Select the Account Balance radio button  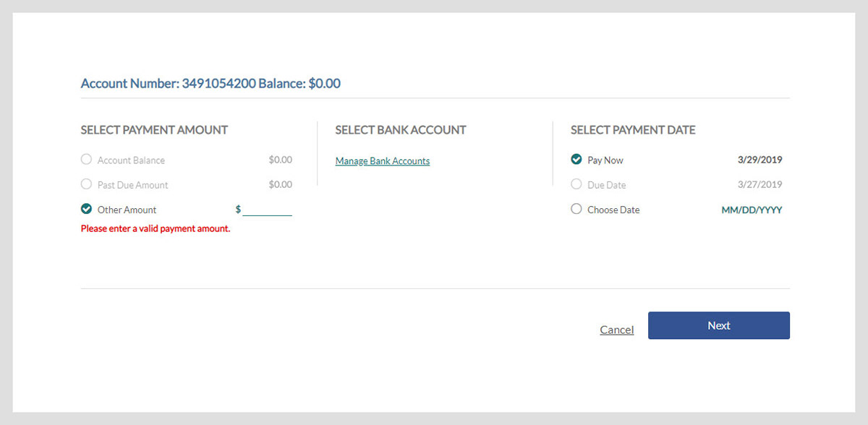[x=86, y=160]
